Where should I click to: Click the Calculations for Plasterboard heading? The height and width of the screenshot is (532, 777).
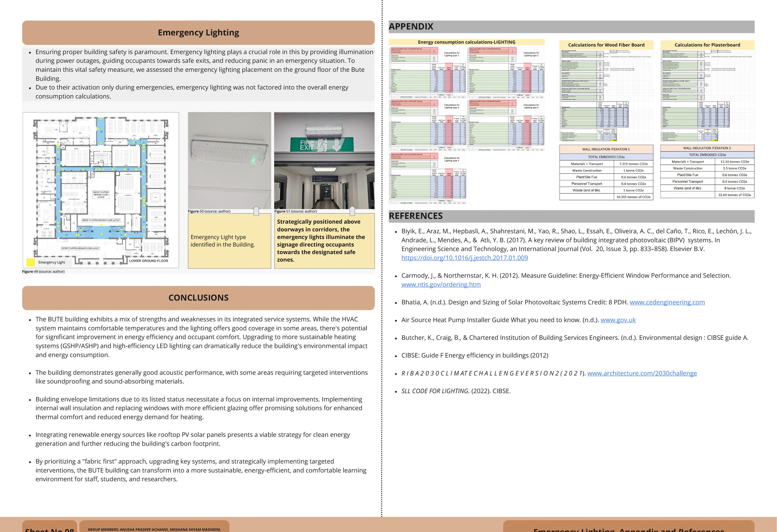[707, 45]
